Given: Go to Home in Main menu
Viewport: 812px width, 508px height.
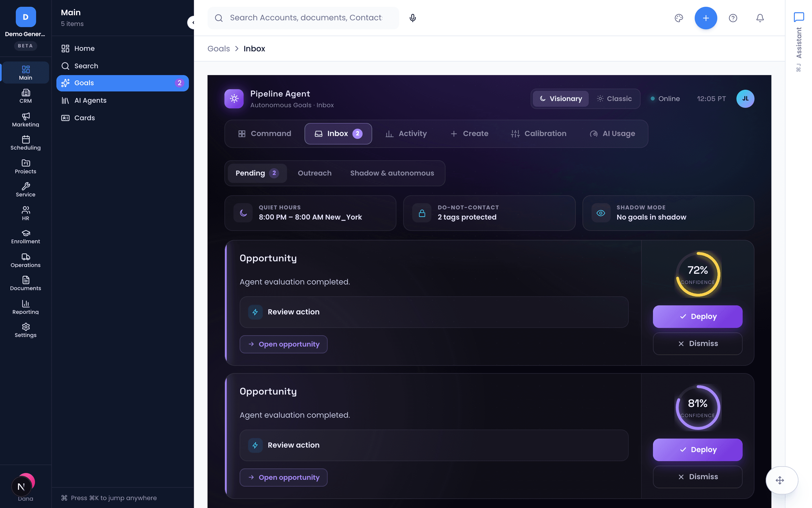Looking at the screenshot, I should click(x=122, y=48).
